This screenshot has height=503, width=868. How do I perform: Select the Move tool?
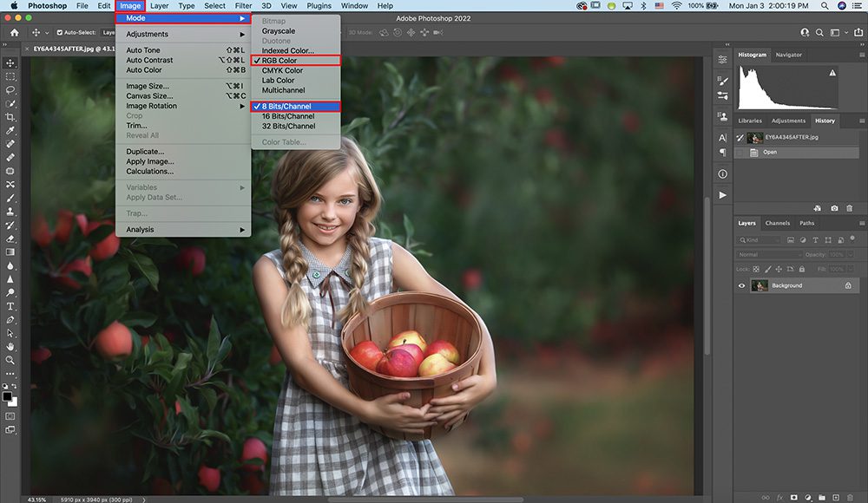pyautogui.click(x=11, y=62)
